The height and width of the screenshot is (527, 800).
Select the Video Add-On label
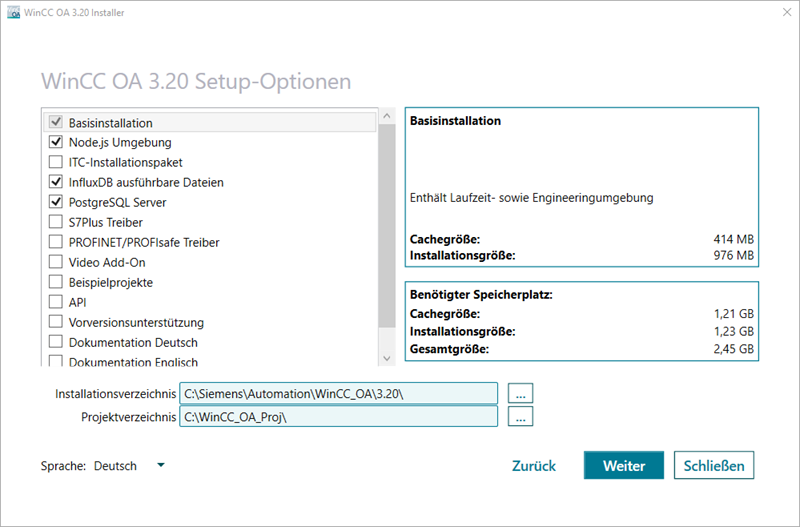pos(107,262)
